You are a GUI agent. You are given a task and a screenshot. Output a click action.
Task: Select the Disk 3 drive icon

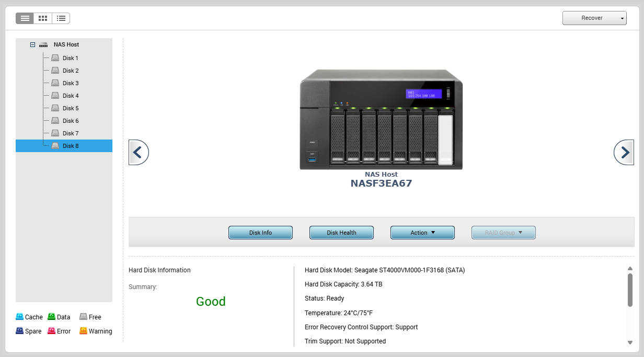[55, 83]
